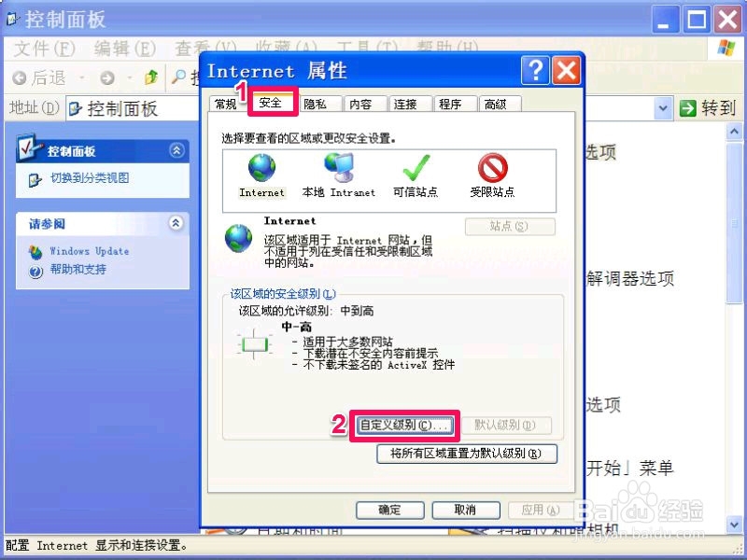Open the address bar dropdown arrow
Image resolution: width=747 pixels, height=560 pixels.
pyautogui.click(x=663, y=108)
